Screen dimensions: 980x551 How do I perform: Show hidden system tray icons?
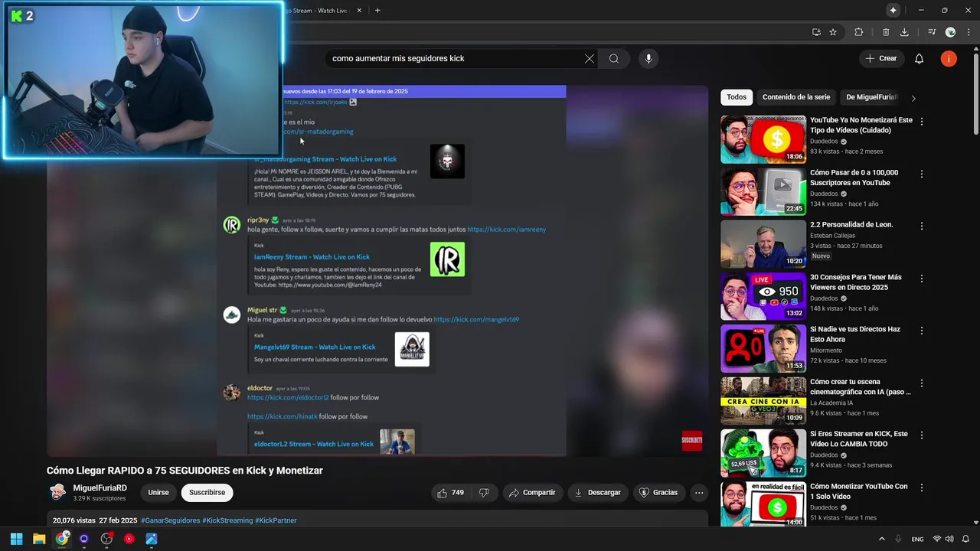point(881,539)
